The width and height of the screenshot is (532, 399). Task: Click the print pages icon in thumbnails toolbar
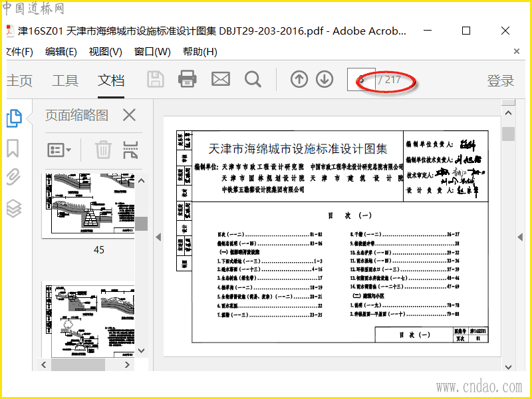[130, 150]
